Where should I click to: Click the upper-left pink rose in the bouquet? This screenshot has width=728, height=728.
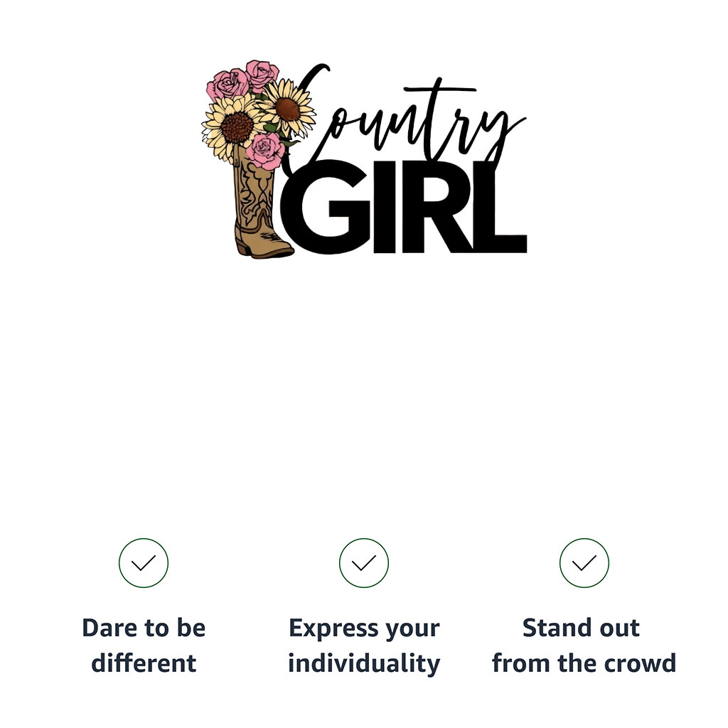[228, 85]
